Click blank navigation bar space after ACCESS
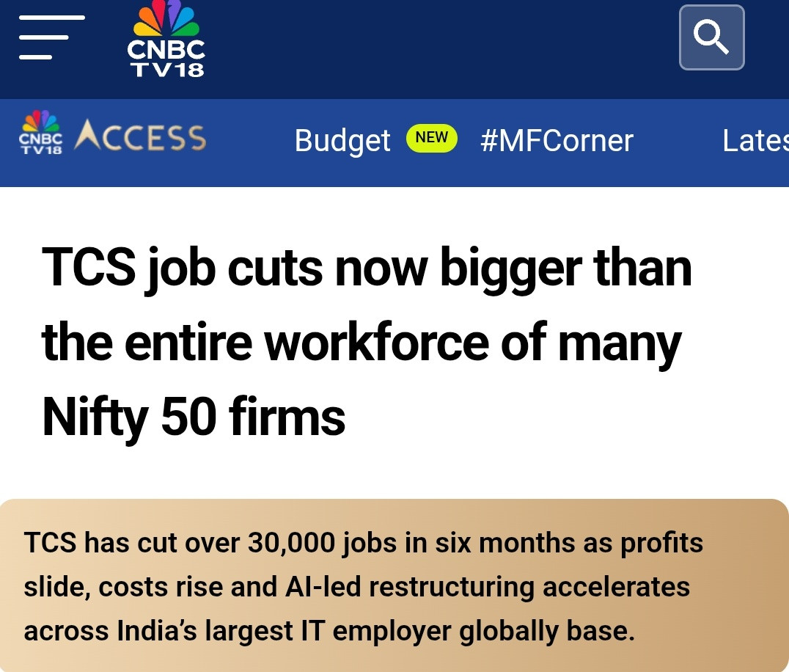Viewport: 789px width, 672px height. pyautogui.click(x=250, y=142)
